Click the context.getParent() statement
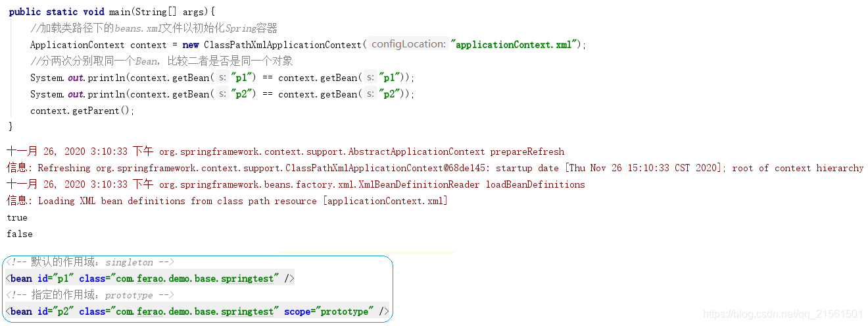The height and width of the screenshot is (326, 868). coord(82,111)
